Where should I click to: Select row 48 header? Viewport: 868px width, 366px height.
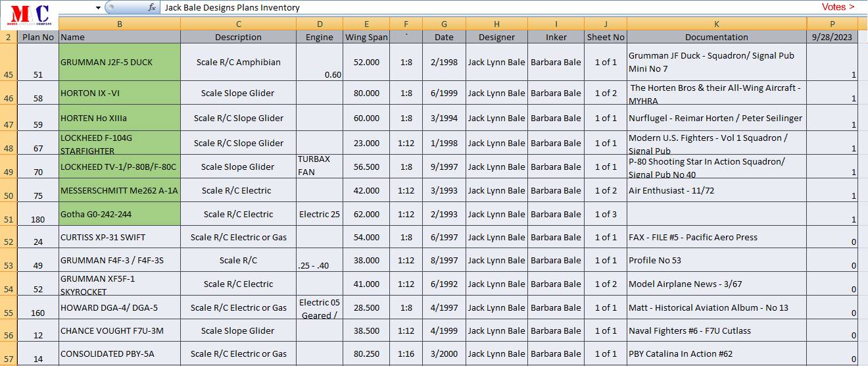9,143
